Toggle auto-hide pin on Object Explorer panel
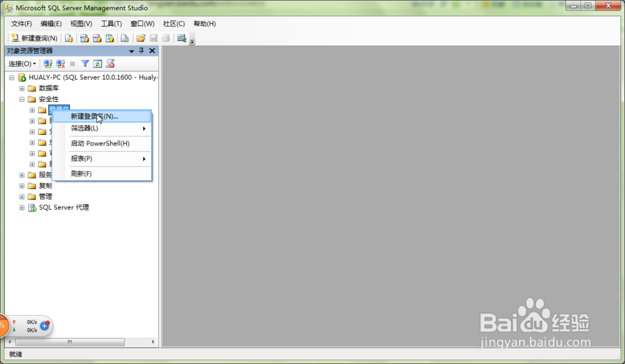Screen dimensions: 625x364 [x=141, y=51]
